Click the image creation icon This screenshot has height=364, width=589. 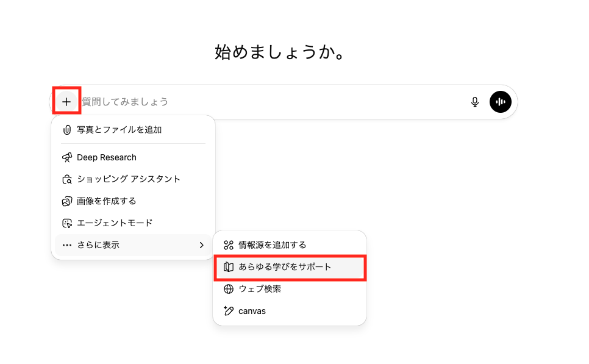click(67, 201)
